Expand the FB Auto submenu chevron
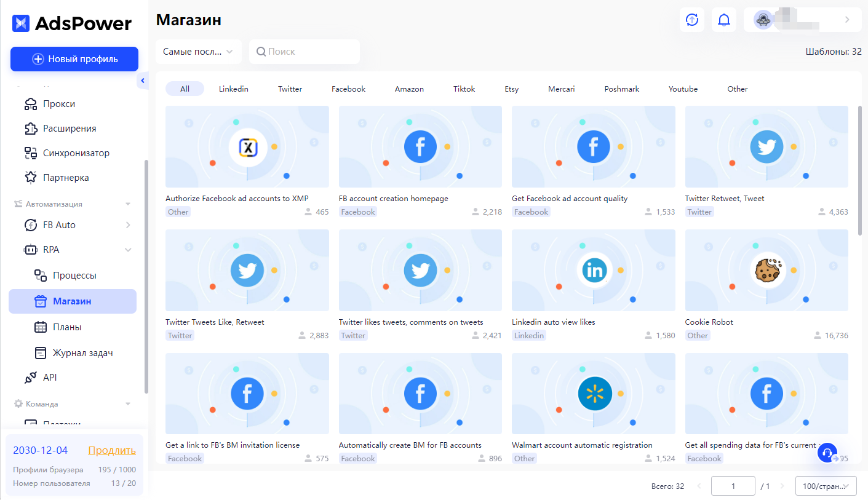 click(x=128, y=225)
